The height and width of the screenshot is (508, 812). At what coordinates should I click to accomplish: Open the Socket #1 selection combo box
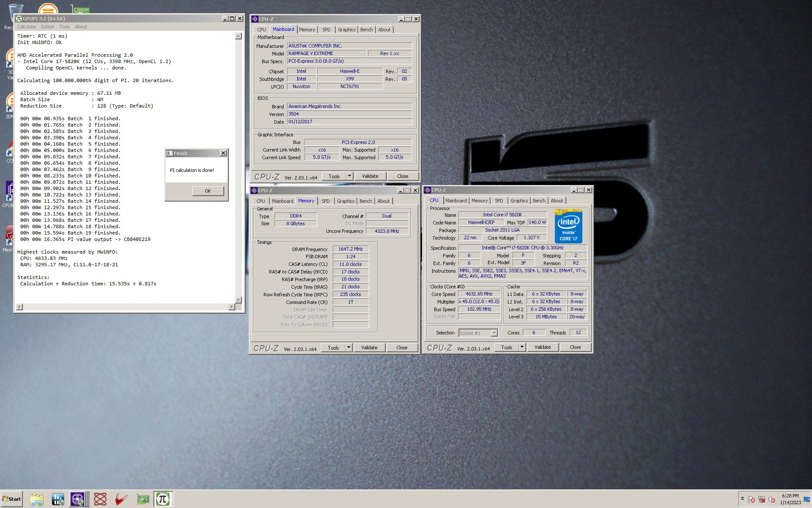click(478, 333)
